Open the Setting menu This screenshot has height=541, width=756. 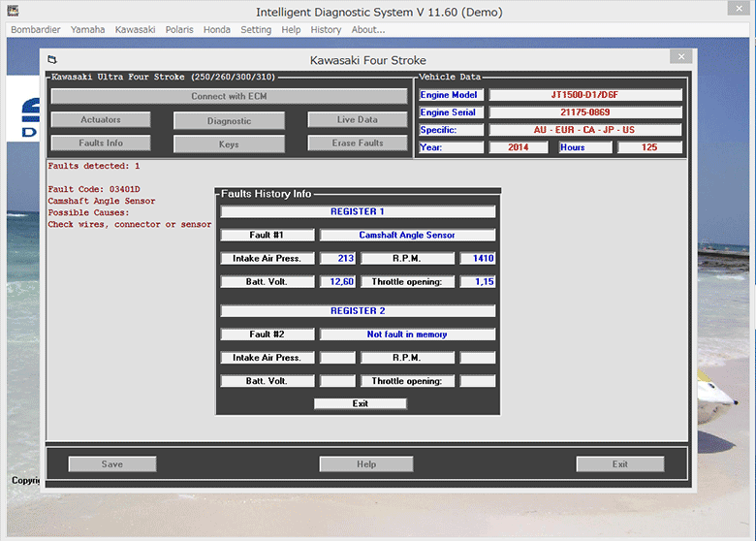pyautogui.click(x=256, y=29)
